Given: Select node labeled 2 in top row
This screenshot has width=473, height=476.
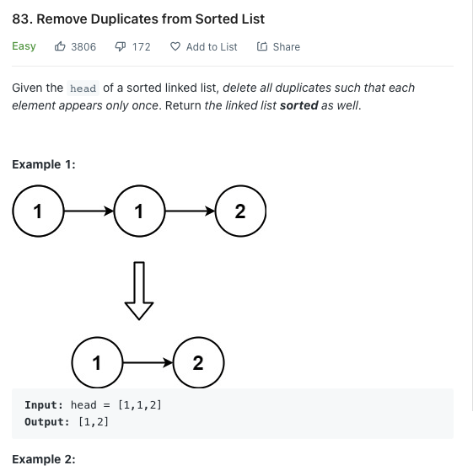Looking at the screenshot, I should point(240,211).
